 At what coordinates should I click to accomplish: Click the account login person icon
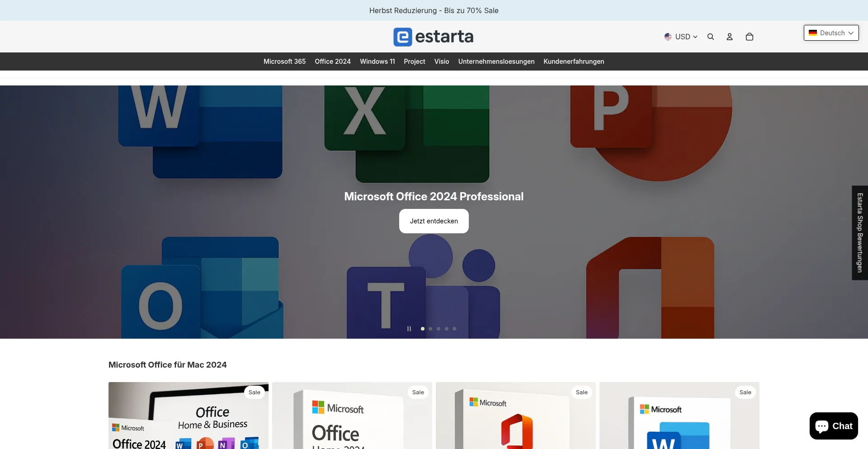pyautogui.click(x=730, y=37)
